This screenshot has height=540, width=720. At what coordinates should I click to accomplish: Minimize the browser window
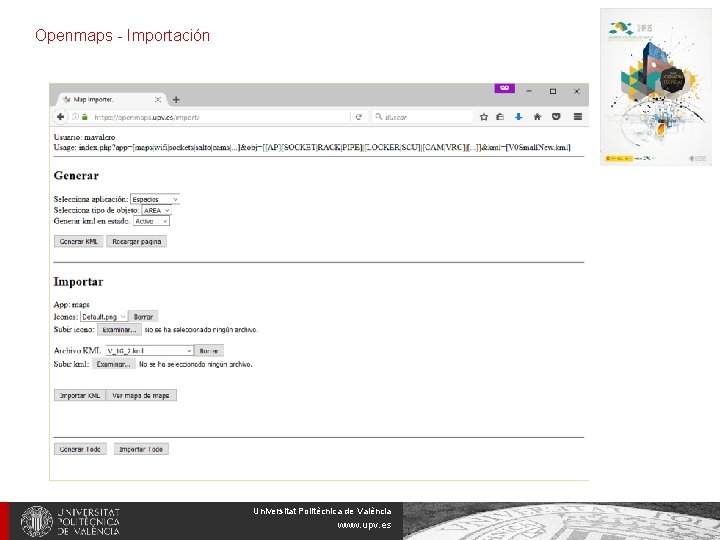coord(529,91)
